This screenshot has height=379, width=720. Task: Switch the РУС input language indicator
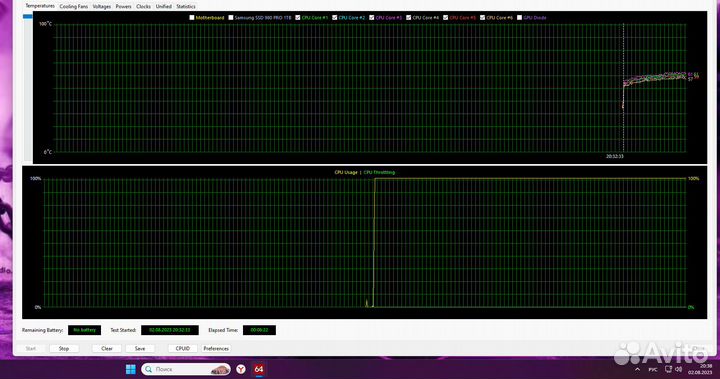pyautogui.click(x=653, y=369)
